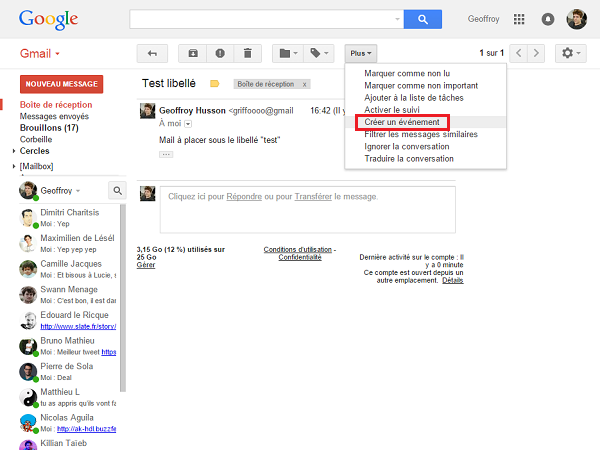The width and height of the screenshot is (600, 450).
Task: Click the blue search magnifier button
Action: pos(422,19)
